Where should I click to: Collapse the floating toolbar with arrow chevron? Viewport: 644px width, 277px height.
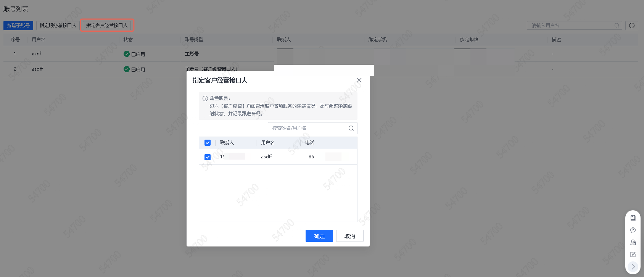pyautogui.click(x=633, y=267)
